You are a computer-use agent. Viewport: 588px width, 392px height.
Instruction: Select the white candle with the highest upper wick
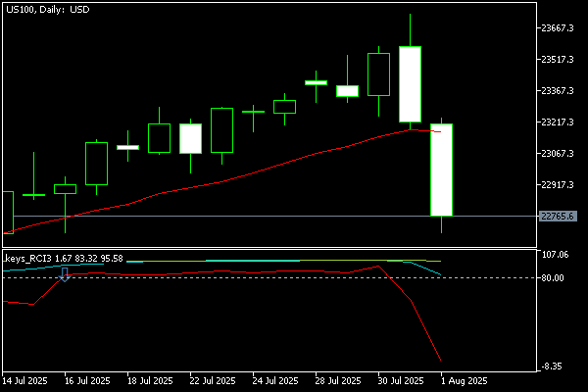tap(410, 84)
